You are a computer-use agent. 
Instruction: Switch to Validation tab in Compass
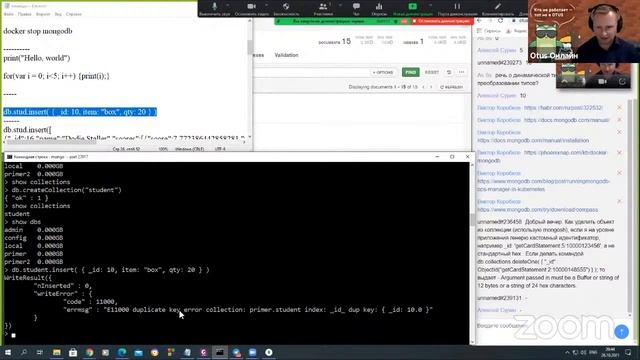(286, 55)
